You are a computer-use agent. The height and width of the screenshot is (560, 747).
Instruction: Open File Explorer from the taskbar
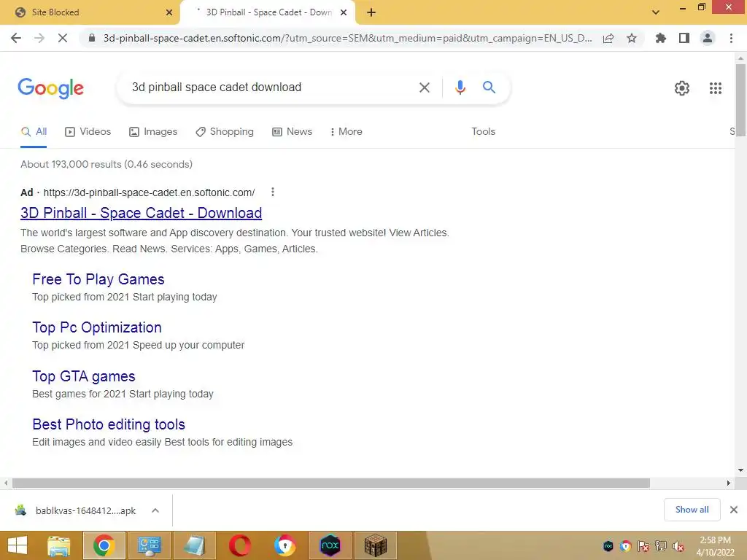(59, 545)
